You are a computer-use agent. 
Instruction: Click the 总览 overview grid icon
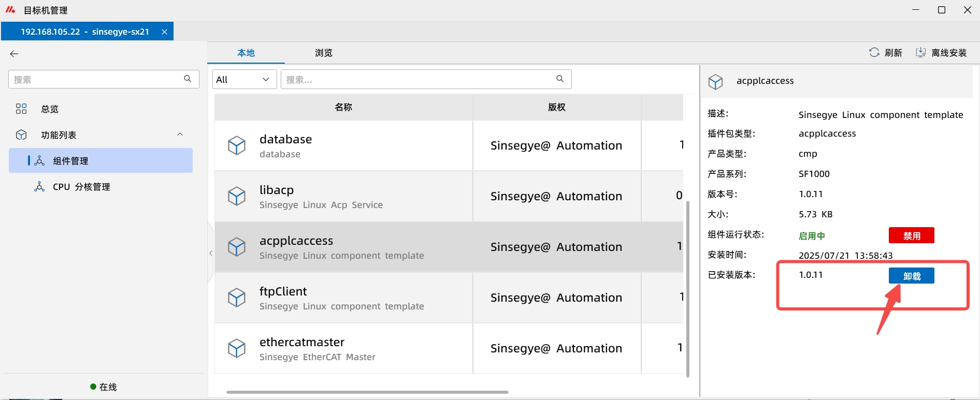(x=21, y=109)
